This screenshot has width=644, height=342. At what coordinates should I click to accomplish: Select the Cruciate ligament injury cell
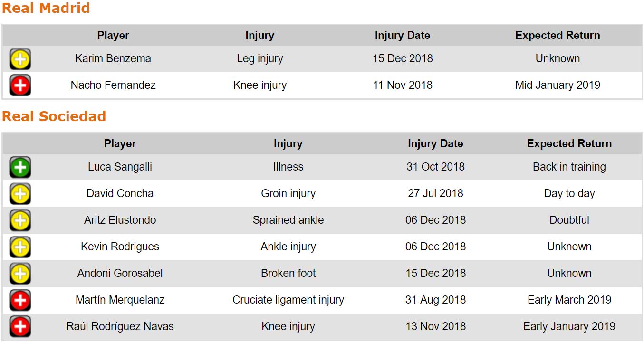point(288,300)
